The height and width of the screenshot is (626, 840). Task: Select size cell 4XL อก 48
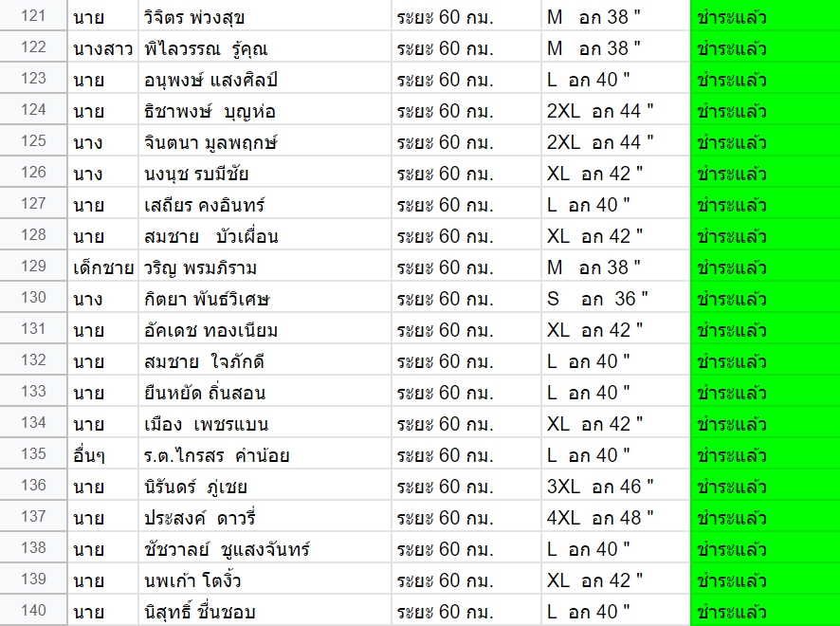coord(615,516)
